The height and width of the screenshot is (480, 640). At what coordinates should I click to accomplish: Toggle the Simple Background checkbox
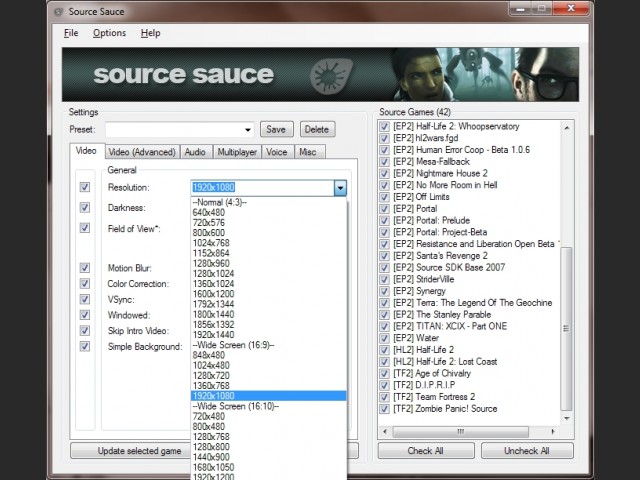point(85,346)
